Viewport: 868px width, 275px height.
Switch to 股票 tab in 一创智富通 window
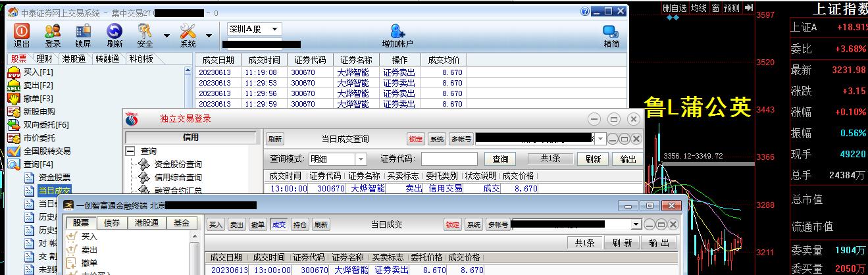pyautogui.click(x=80, y=223)
